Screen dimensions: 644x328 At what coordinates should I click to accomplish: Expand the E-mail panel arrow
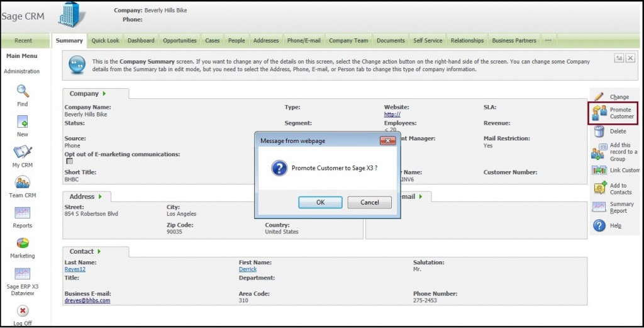click(420, 196)
